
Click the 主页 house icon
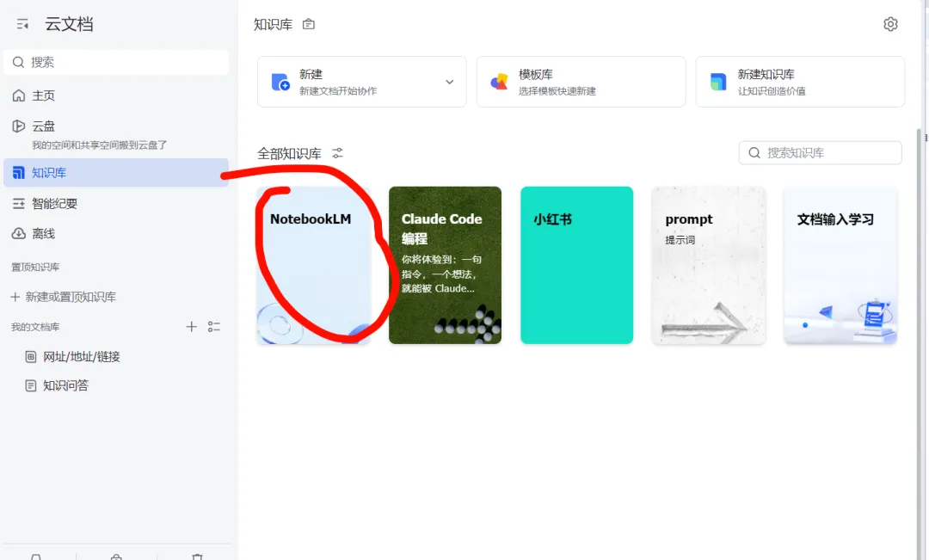[19, 95]
